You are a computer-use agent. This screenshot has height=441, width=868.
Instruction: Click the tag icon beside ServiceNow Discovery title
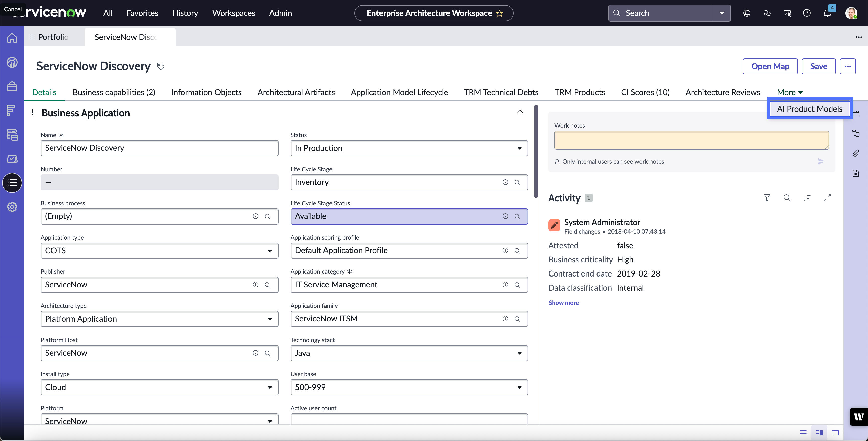pyautogui.click(x=161, y=66)
